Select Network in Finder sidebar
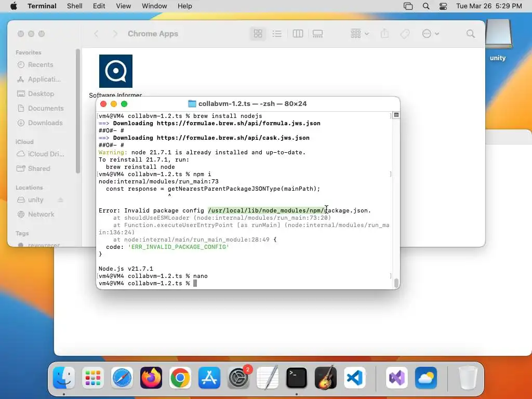Viewport: 532px width, 399px height. (36, 215)
